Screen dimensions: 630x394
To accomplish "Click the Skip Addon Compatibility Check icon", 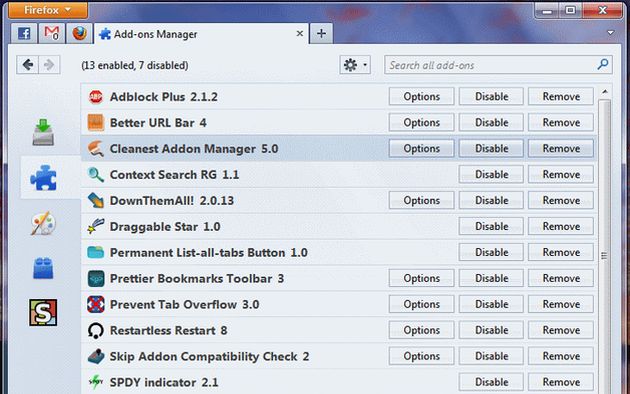I will pos(96,356).
